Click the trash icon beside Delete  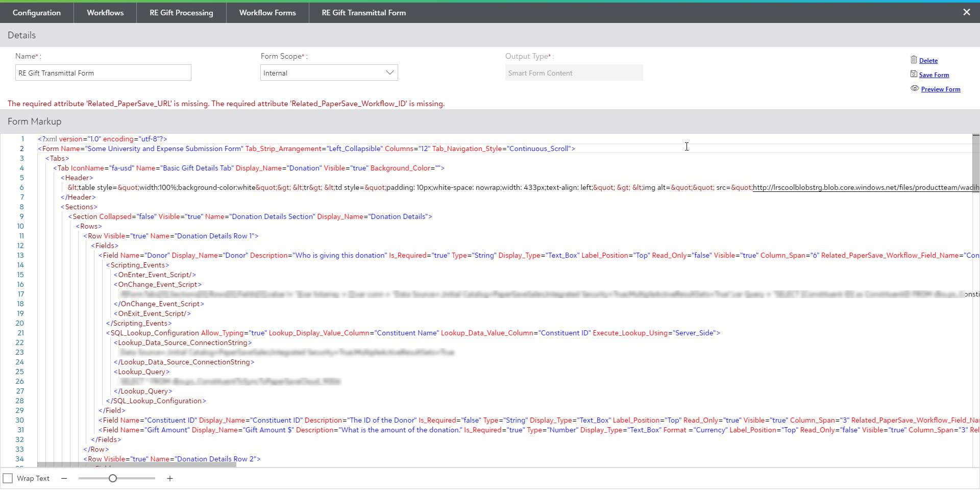tap(914, 60)
